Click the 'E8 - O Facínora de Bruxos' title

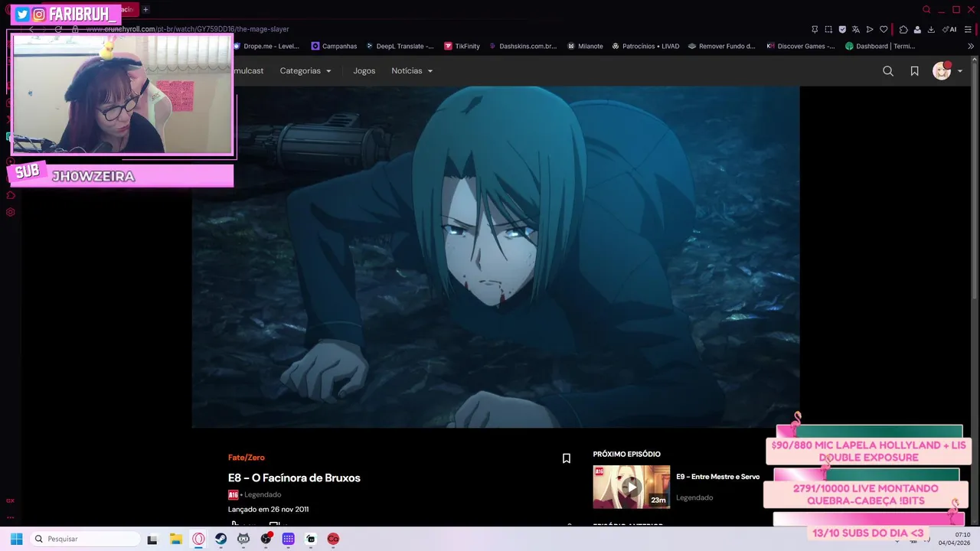[294, 478]
